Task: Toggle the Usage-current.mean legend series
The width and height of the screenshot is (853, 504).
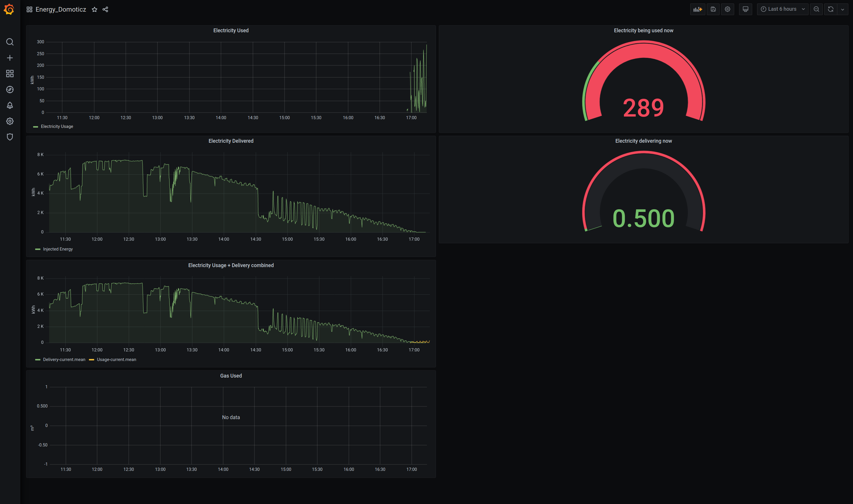Action: (116, 359)
